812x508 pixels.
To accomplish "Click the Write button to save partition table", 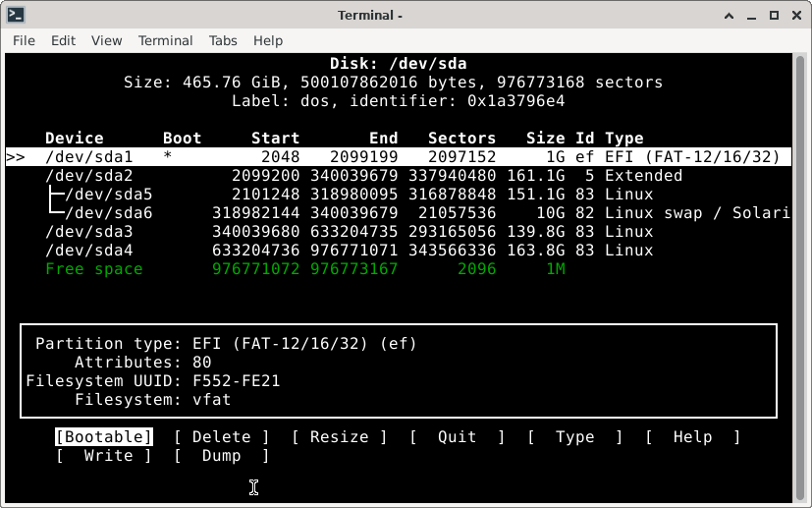I will coord(104,456).
